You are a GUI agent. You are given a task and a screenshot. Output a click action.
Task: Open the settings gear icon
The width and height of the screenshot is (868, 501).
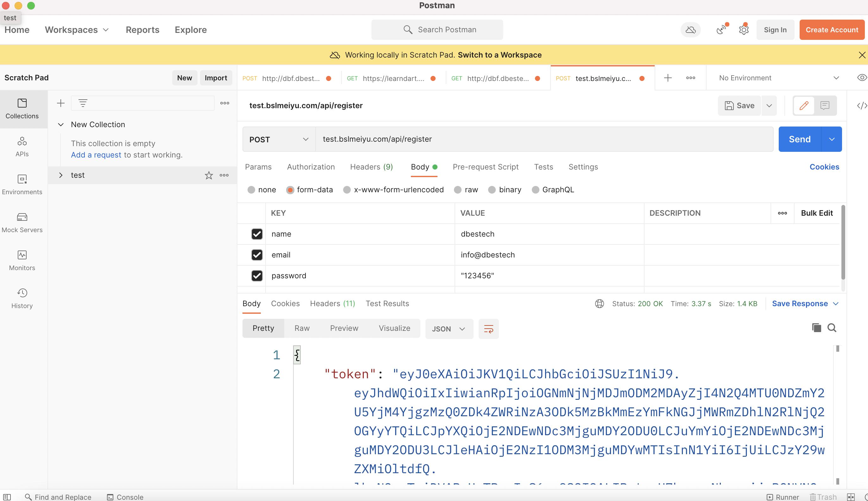point(744,30)
